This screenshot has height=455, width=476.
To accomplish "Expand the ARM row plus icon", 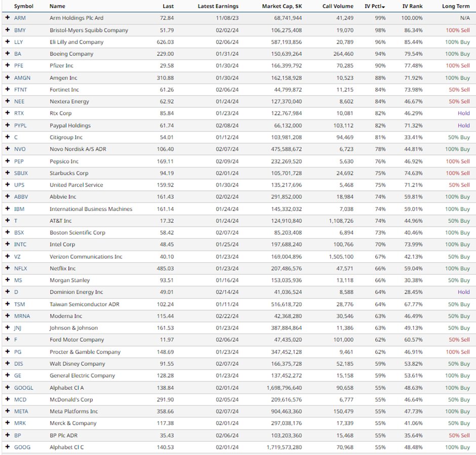I will tap(8, 18).
